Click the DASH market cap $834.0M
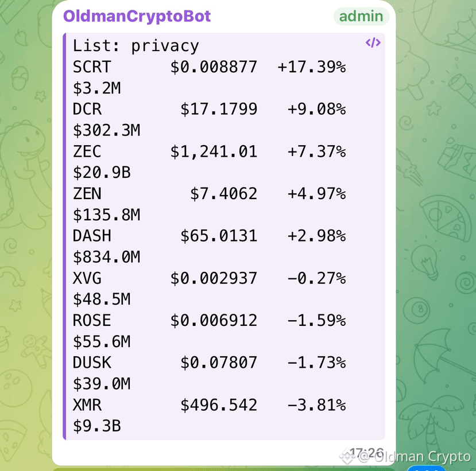Viewport: 476px width, 471px height. 107,257
